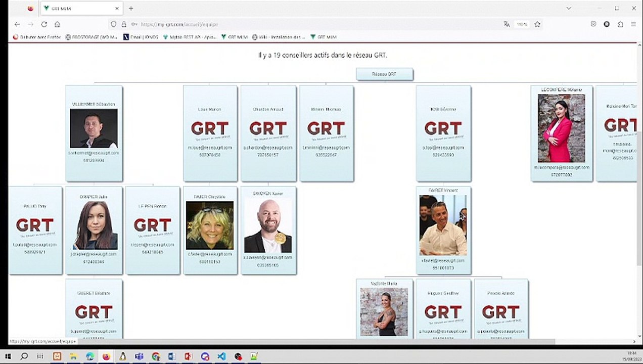
Task: Go back to the previous page
Action: pyautogui.click(x=17, y=24)
